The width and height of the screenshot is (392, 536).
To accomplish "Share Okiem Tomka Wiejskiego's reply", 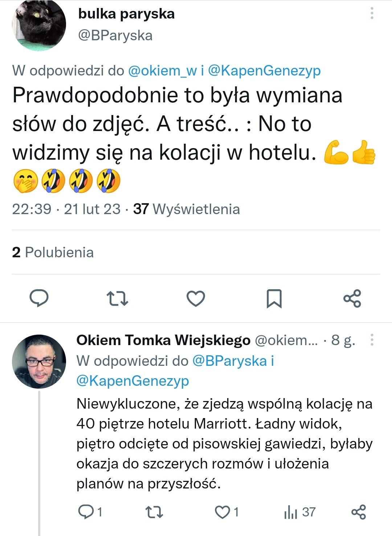I will pos(359,512).
